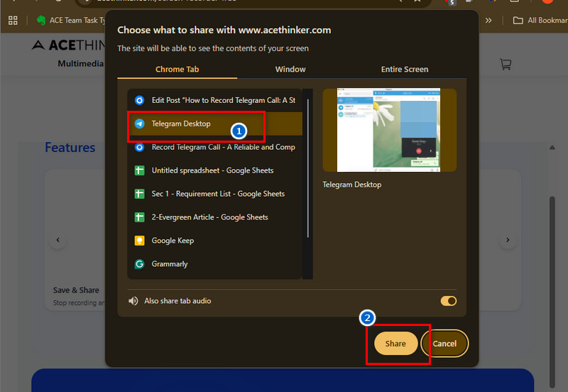
Task: Toggle the Also share tab audio switch
Action: (448, 301)
